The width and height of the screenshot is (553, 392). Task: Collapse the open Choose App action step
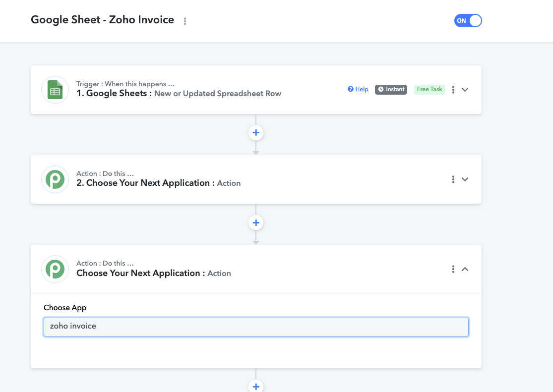465,269
